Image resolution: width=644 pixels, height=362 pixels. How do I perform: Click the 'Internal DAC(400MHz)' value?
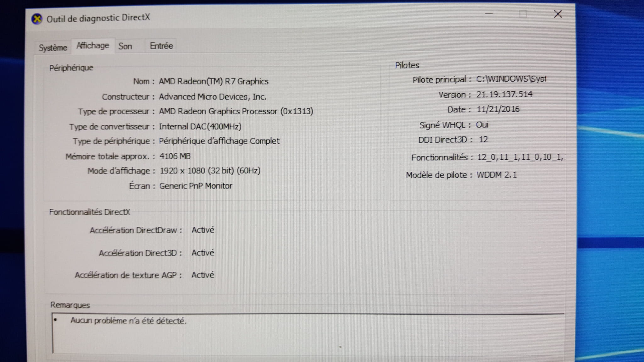pyautogui.click(x=200, y=126)
